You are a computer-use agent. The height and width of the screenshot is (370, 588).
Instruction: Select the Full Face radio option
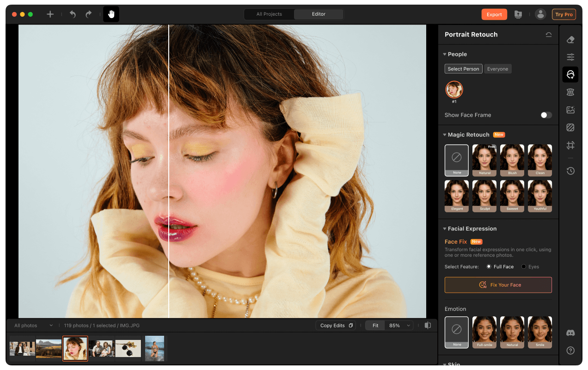489,267
